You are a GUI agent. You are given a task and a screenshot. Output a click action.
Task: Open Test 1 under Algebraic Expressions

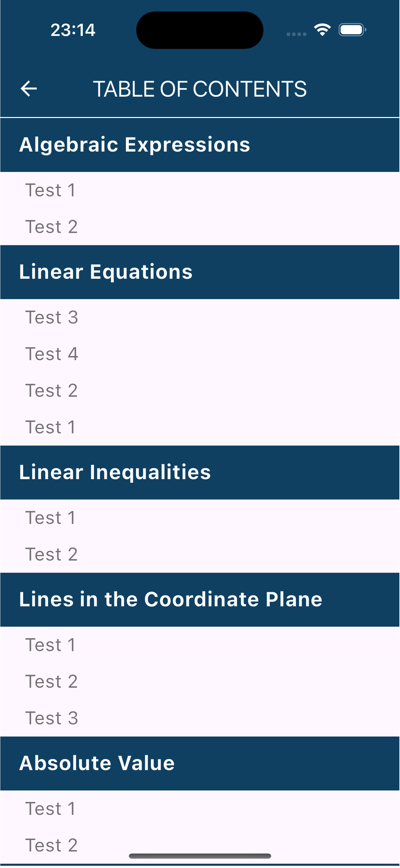point(200,190)
